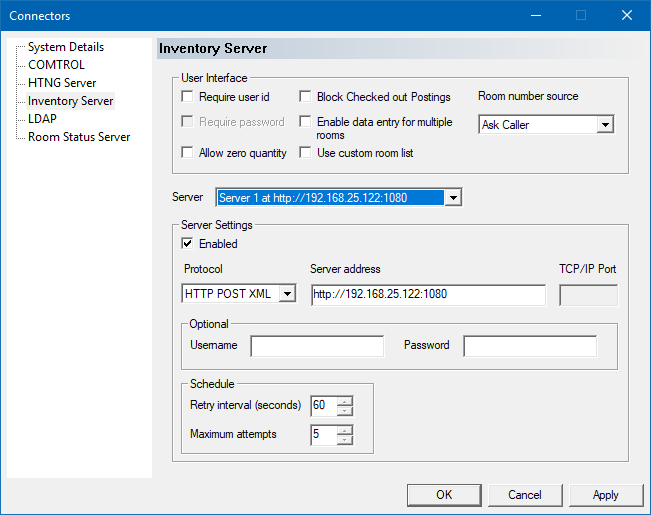The width and height of the screenshot is (651, 515).
Task: Select HTNG Server in sidebar
Action: pos(62,83)
